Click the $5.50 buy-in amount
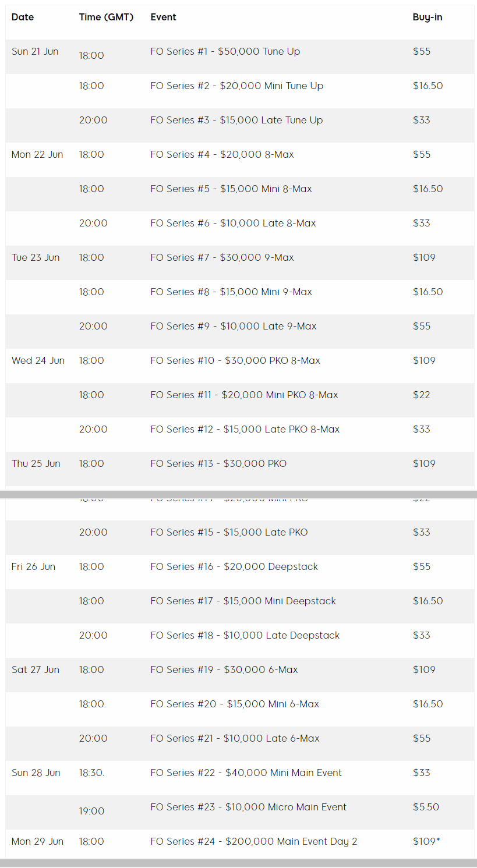The height and width of the screenshot is (868, 477). 426,807
